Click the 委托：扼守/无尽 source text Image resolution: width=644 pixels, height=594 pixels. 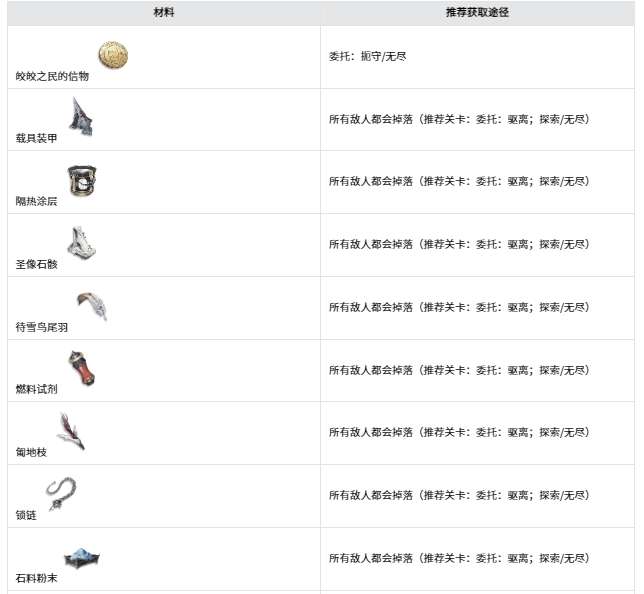coord(367,56)
